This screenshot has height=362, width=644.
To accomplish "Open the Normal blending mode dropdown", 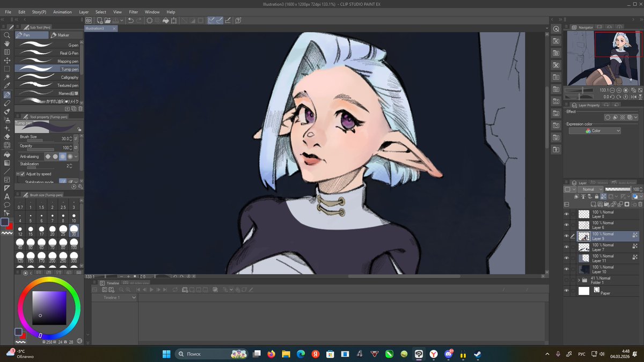I will [589, 189].
